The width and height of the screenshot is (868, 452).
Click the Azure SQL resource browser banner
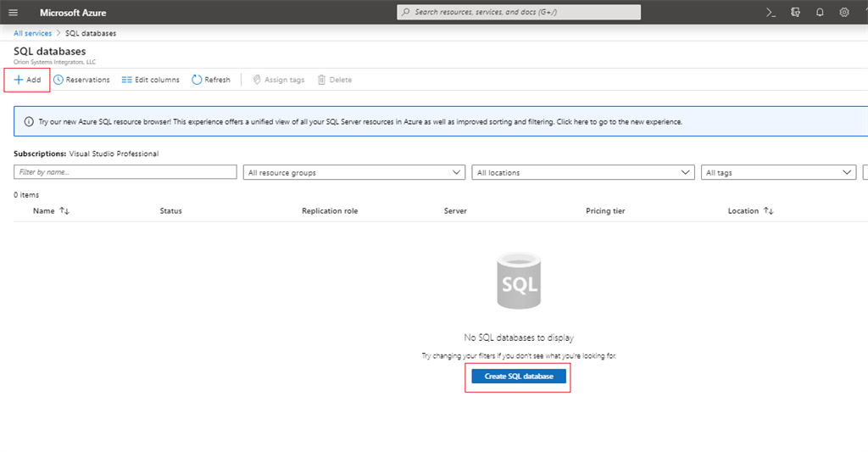360,122
